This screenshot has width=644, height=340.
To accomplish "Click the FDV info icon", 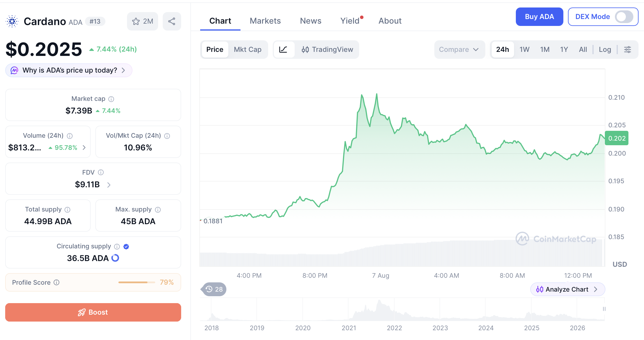I will point(101,172).
